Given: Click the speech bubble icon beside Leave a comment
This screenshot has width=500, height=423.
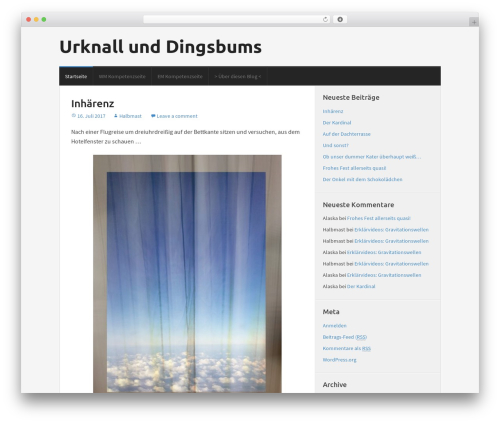Looking at the screenshot, I should click(153, 116).
